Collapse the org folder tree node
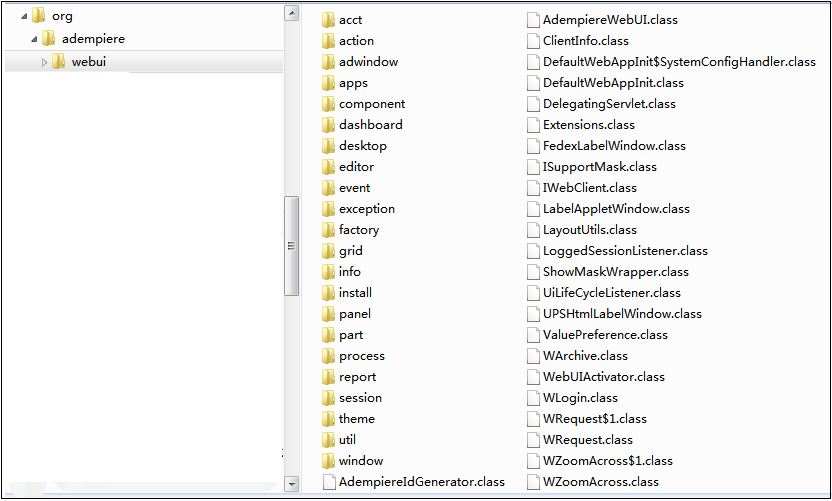 [x=24, y=16]
